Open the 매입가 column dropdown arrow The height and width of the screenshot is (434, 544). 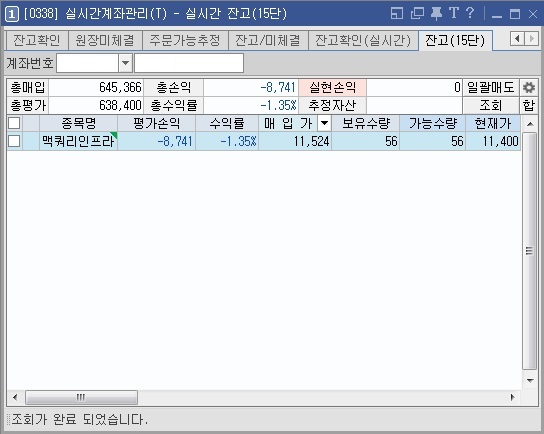click(x=324, y=123)
